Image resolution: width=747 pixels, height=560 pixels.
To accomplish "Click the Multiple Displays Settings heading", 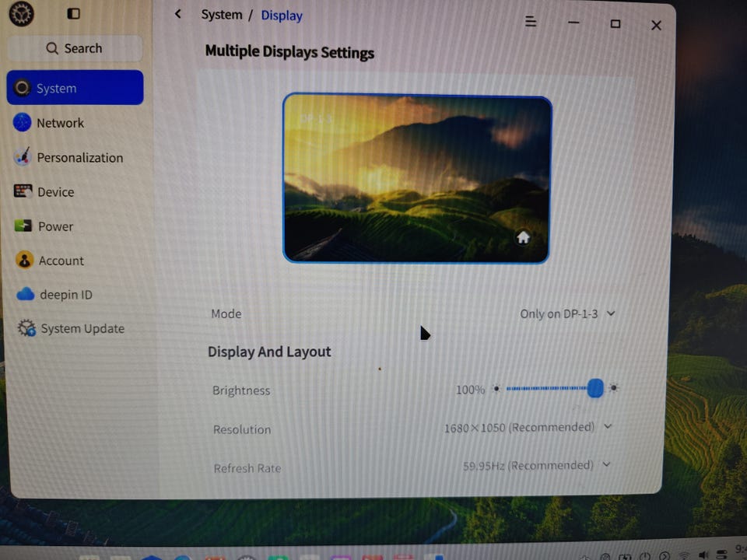I will [289, 52].
